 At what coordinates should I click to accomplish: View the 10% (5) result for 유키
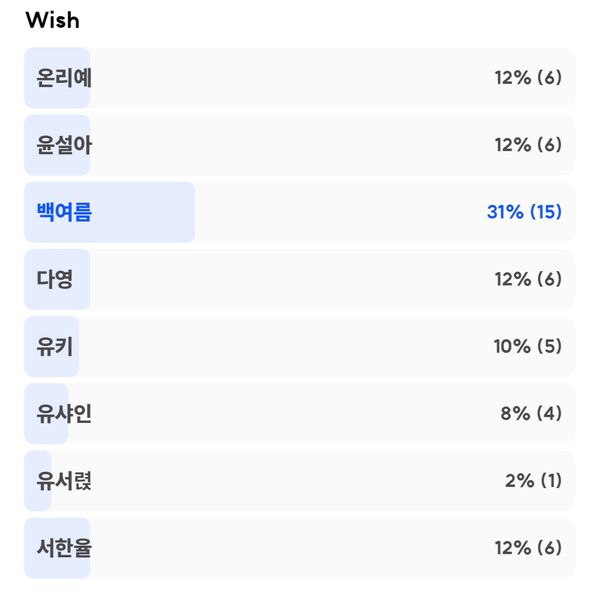(528, 347)
